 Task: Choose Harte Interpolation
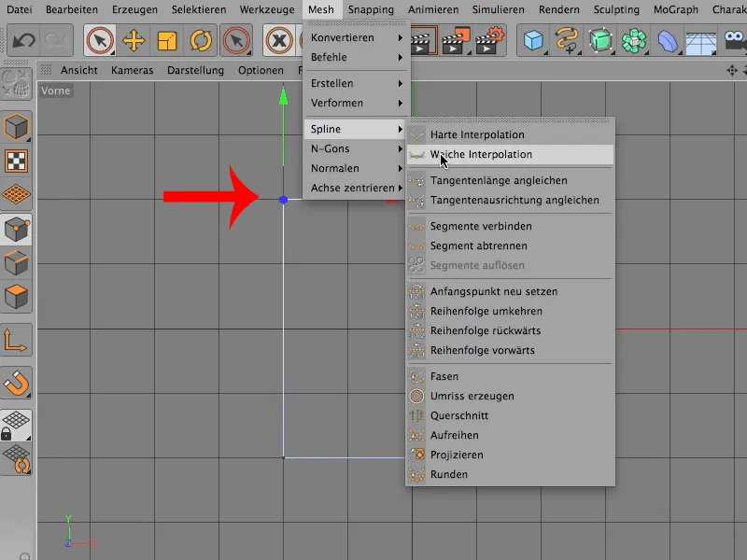[510, 134]
